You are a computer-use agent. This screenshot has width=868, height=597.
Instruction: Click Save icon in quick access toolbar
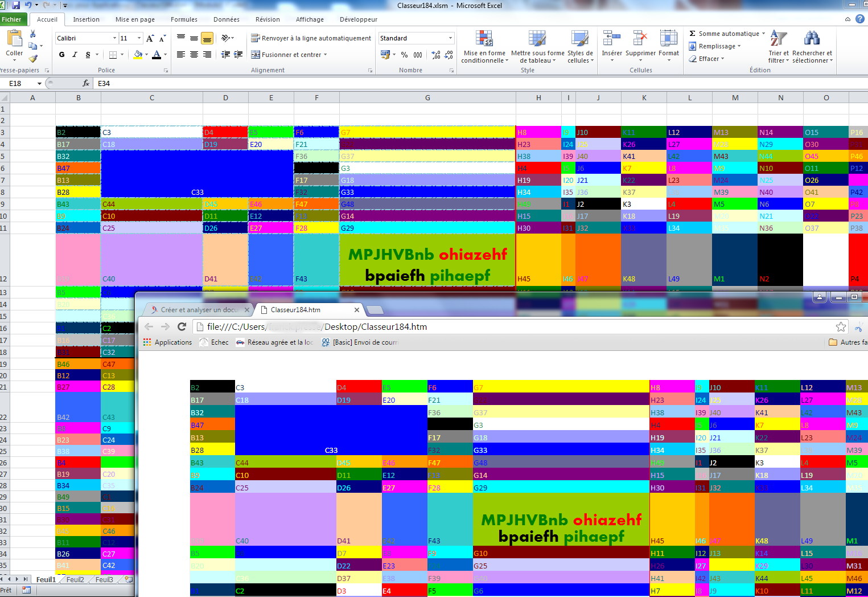coord(15,5)
